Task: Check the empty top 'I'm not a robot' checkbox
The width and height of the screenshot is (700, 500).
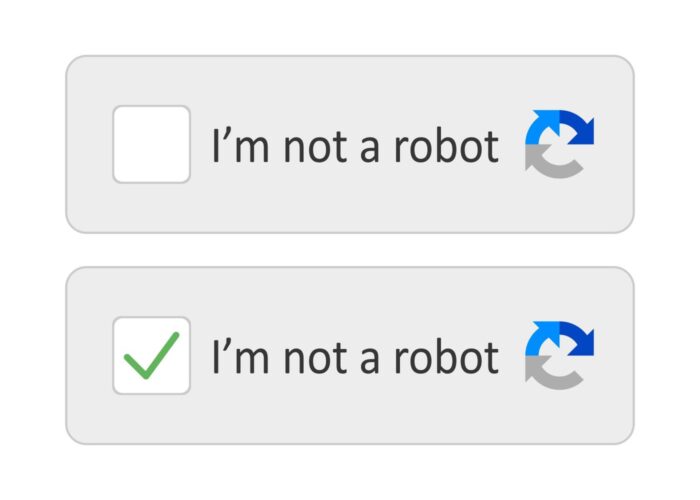Action: click(x=151, y=144)
